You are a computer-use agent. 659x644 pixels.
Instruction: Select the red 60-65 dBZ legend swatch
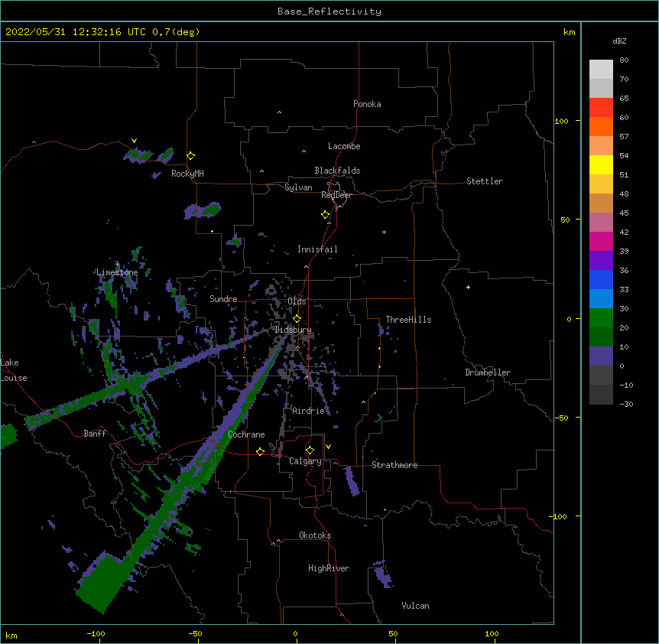[x=601, y=108]
